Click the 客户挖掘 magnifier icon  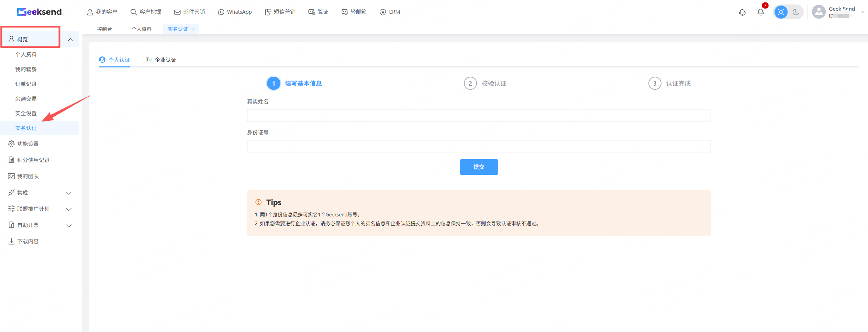(x=133, y=12)
